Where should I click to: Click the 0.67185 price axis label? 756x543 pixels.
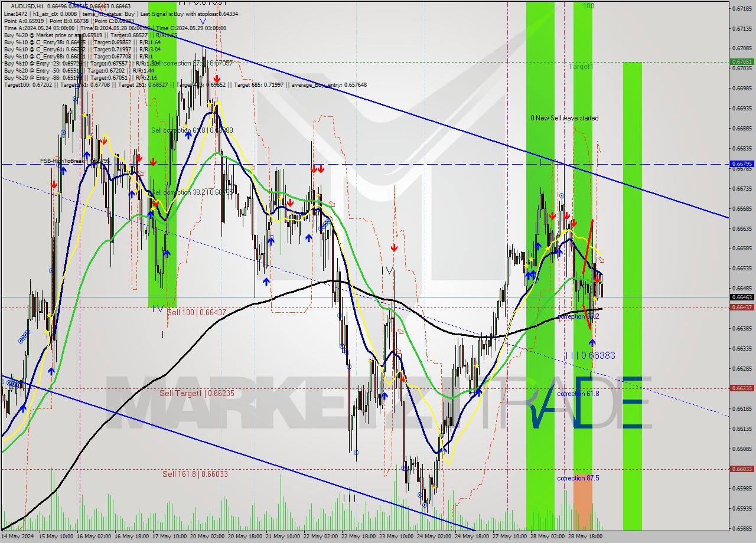pyautogui.click(x=742, y=8)
